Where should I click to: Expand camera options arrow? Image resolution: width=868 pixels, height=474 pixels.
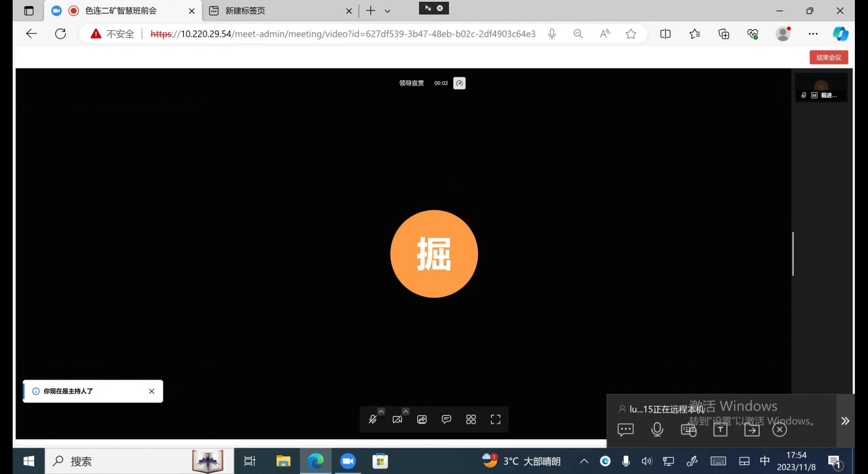[x=406, y=411]
